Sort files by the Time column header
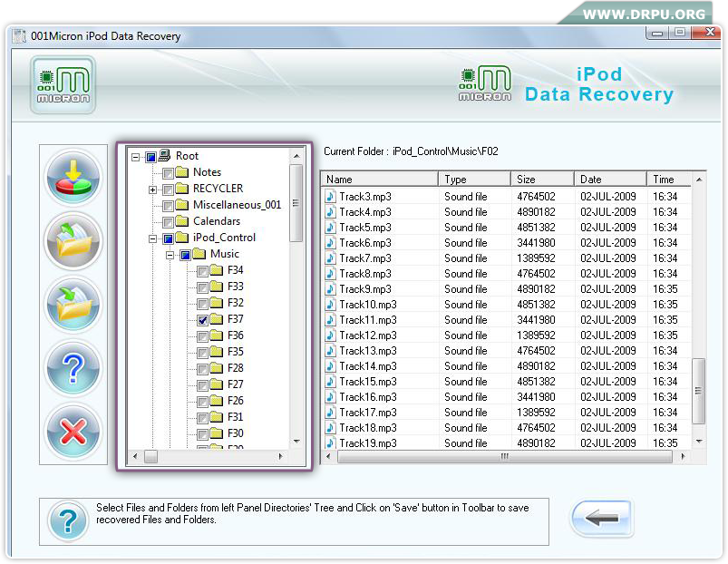Screen dimensions: 728x564 tap(669, 180)
